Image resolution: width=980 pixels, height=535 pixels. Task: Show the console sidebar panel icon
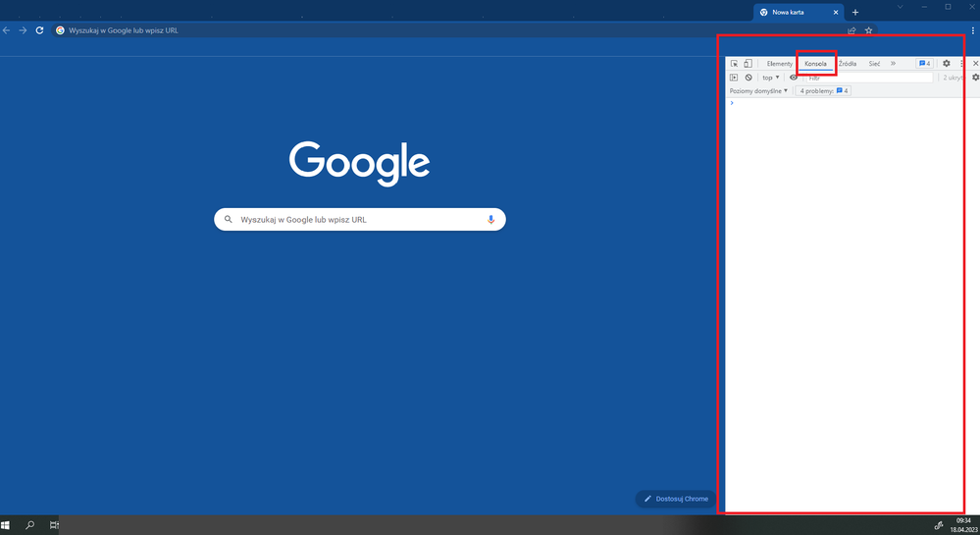pyautogui.click(x=734, y=78)
